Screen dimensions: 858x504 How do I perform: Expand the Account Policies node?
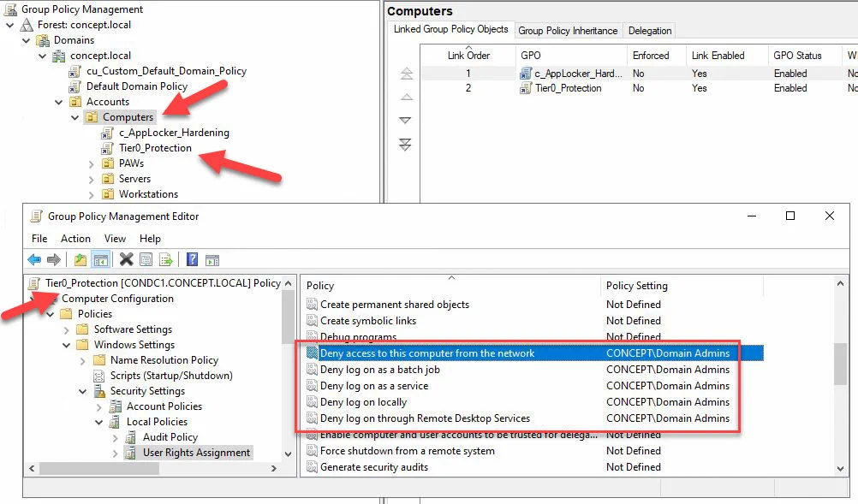click(x=99, y=406)
